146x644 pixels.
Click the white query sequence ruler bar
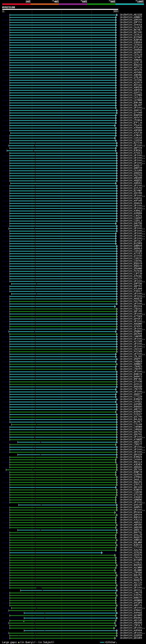coord(60,9)
